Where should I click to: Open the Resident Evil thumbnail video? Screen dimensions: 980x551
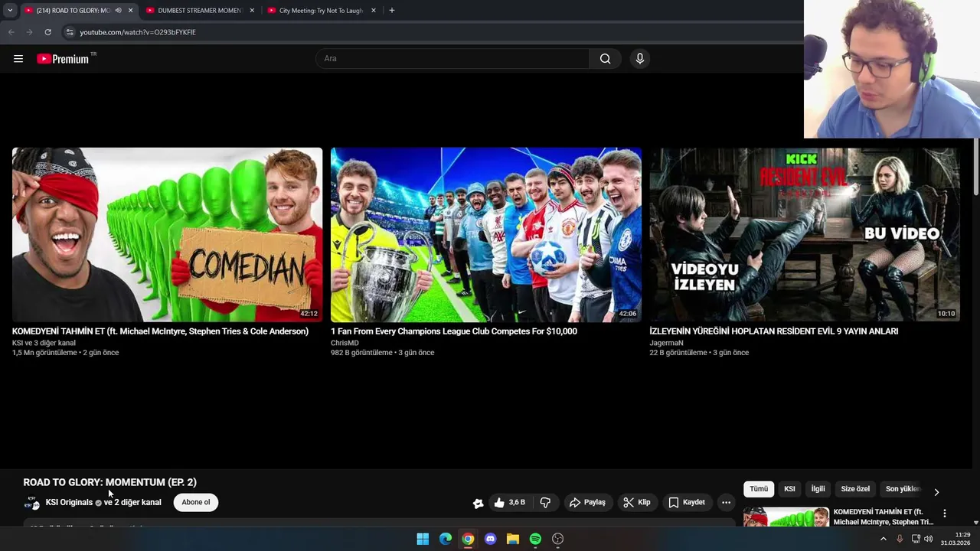pos(804,235)
